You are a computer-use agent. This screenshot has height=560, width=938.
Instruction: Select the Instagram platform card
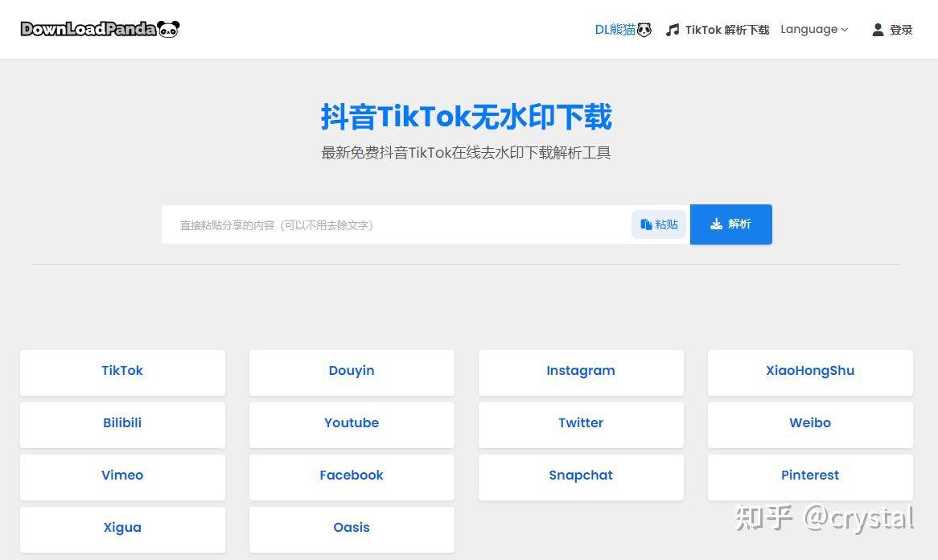581,373
